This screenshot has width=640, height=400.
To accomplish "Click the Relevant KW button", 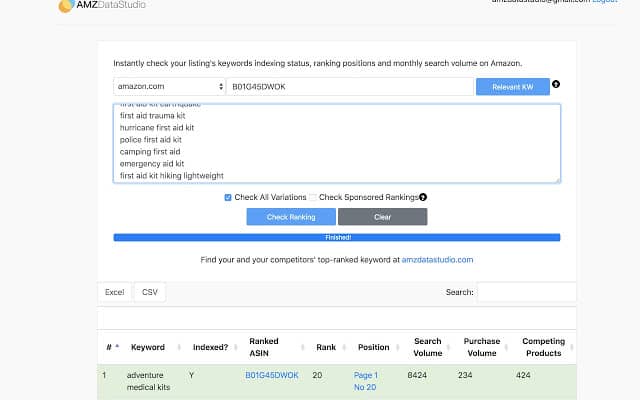I will click(513, 87).
